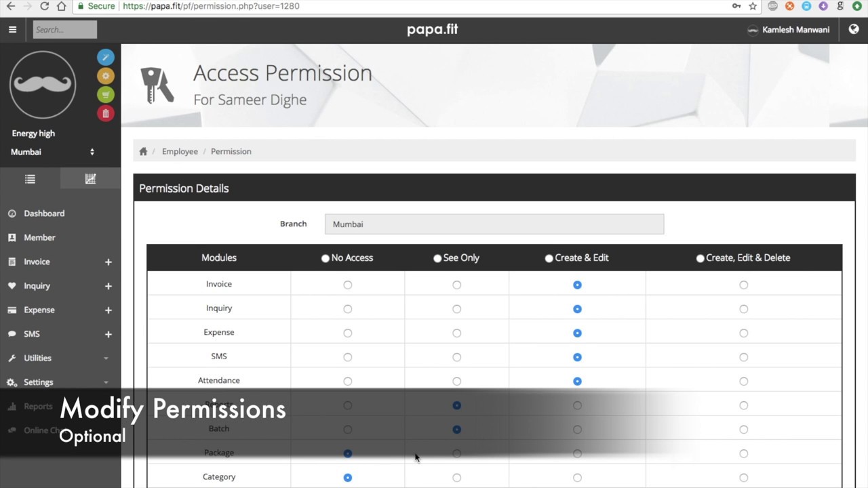Image resolution: width=868 pixels, height=488 pixels.
Task: Click the Kamlesh Manwani user name
Action: (795, 30)
